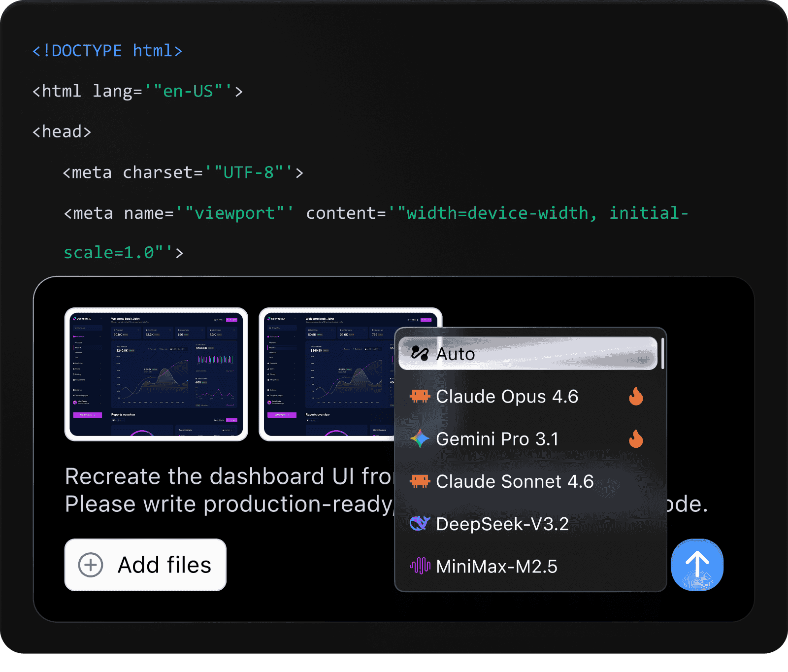
Task: Click the Claude Opus 4.6 logo icon
Action: 420,396
